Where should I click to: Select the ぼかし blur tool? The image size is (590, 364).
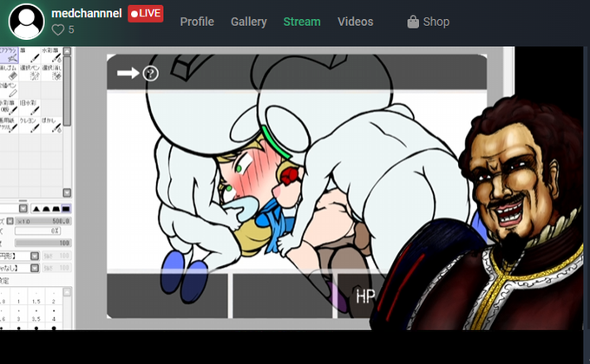[51, 125]
